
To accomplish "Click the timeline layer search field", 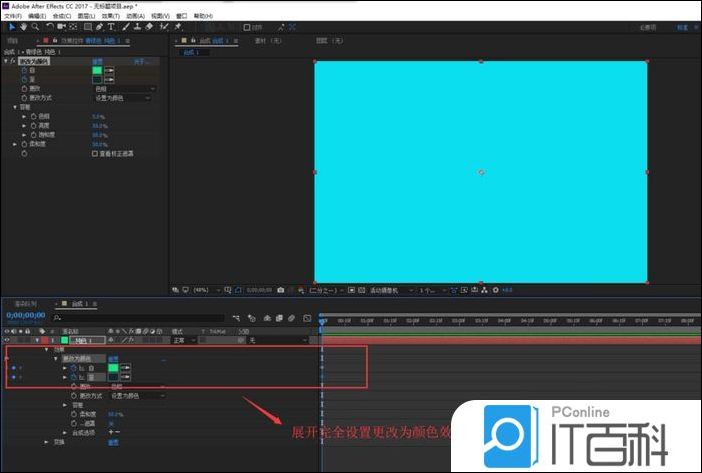I will (x=150, y=316).
